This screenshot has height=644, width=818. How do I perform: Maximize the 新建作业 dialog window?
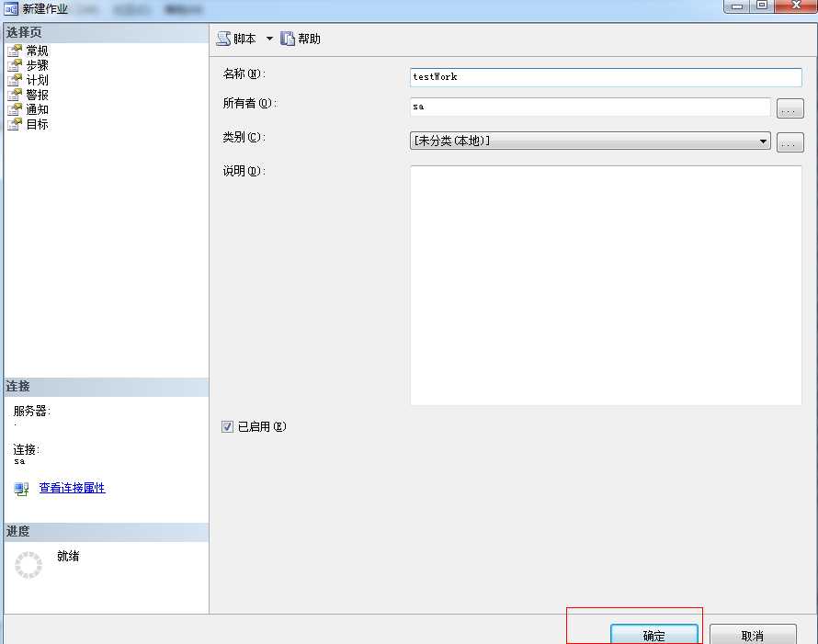pyautogui.click(x=762, y=6)
